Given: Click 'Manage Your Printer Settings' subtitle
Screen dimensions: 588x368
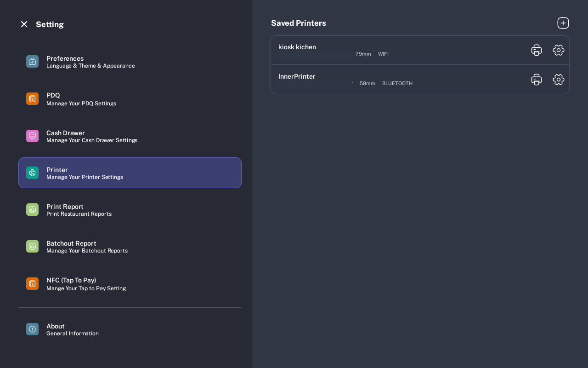Looking at the screenshot, I should [x=85, y=177].
